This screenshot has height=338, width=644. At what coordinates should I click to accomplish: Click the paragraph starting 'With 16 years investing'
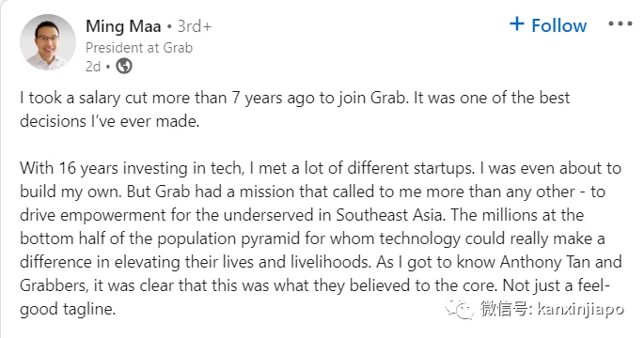(321, 238)
